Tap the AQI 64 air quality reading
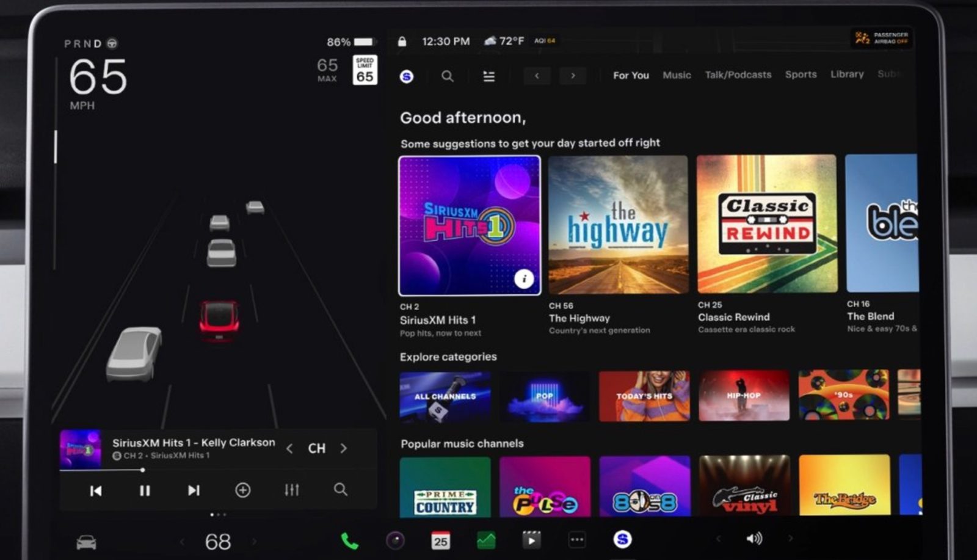The height and width of the screenshot is (560, 977). (x=545, y=41)
